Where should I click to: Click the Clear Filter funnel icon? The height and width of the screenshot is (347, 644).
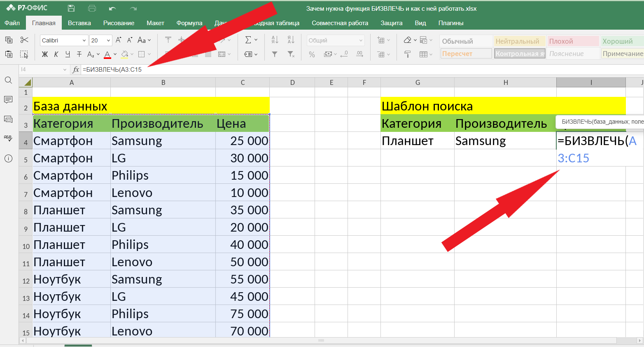click(291, 54)
